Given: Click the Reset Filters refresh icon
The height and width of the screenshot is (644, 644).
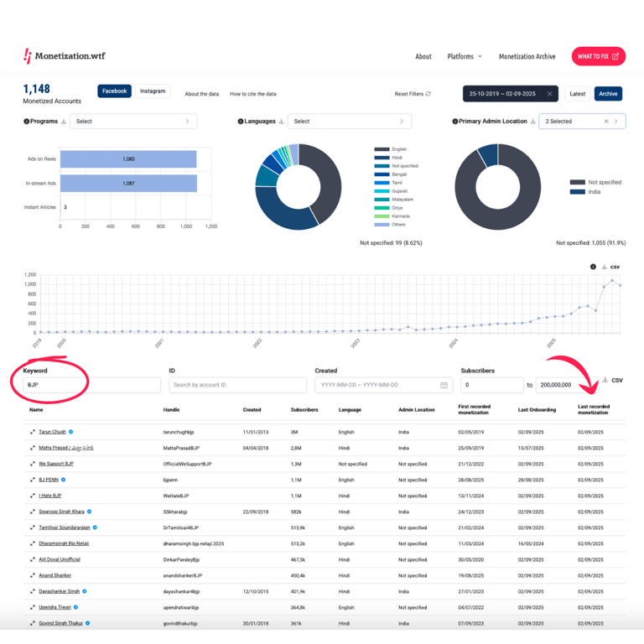Looking at the screenshot, I should pyautogui.click(x=428, y=94).
